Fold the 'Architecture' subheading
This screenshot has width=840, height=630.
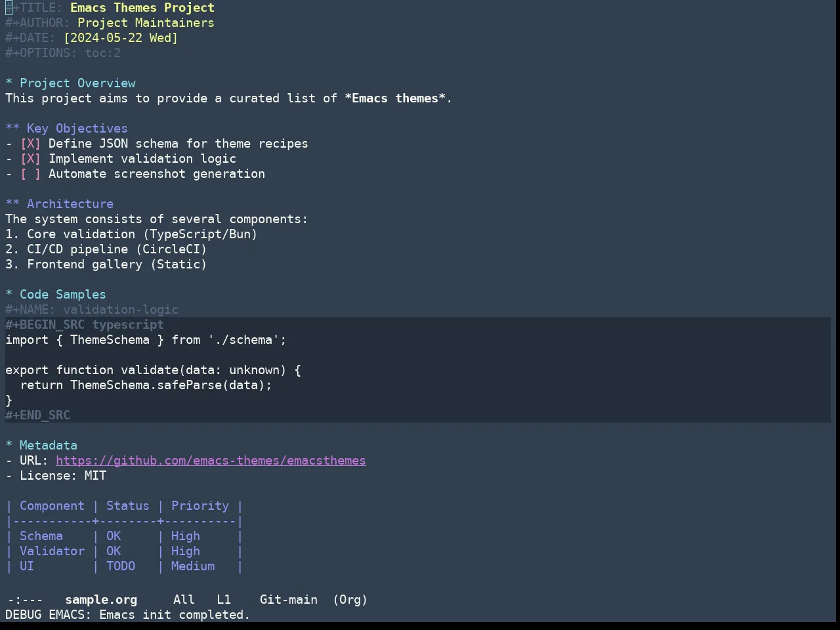[60, 204]
